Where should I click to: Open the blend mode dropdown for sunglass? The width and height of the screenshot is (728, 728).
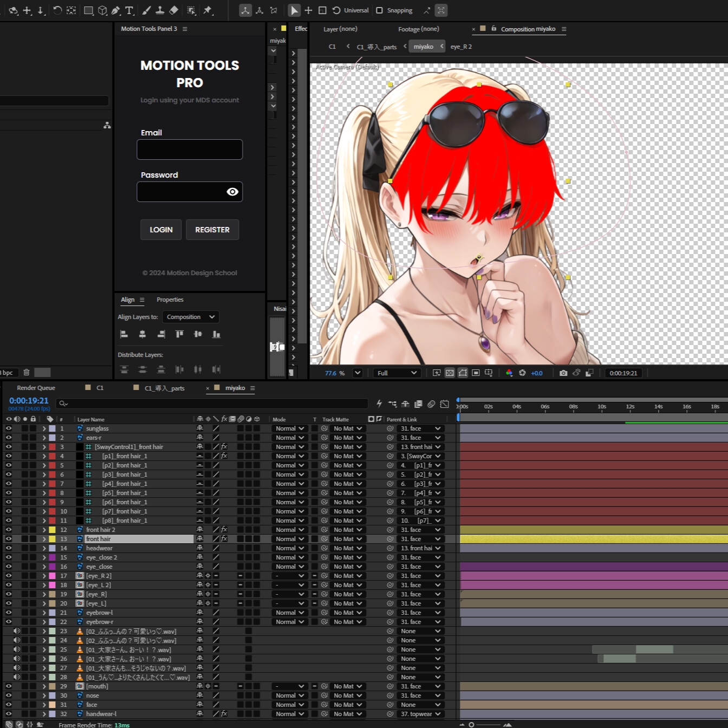[290, 428]
